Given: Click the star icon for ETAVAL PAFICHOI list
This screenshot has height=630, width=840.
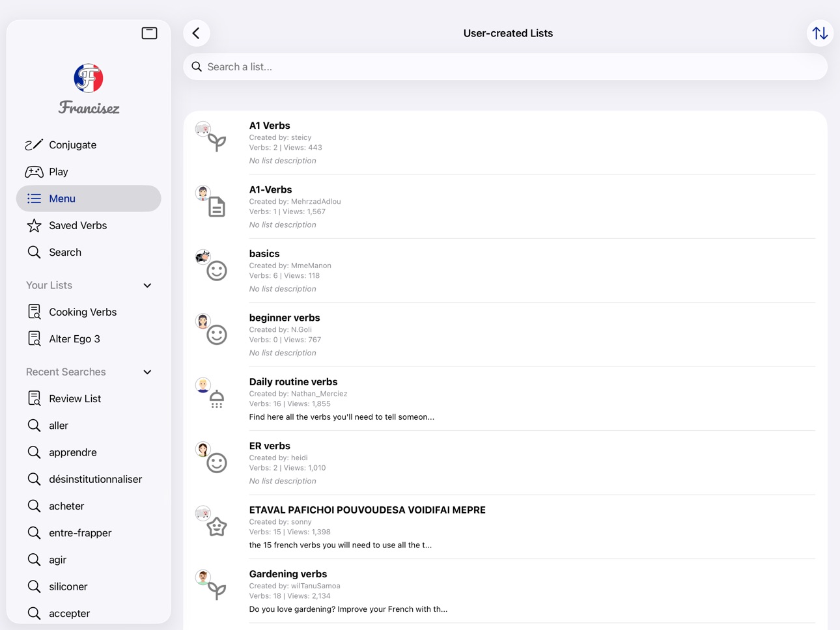Looking at the screenshot, I should (217, 527).
